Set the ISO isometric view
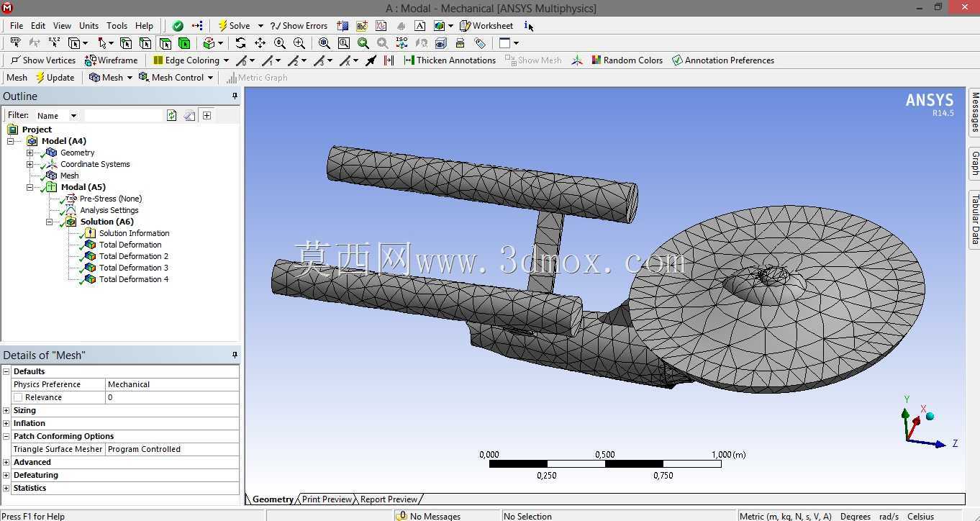 [x=401, y=43]
